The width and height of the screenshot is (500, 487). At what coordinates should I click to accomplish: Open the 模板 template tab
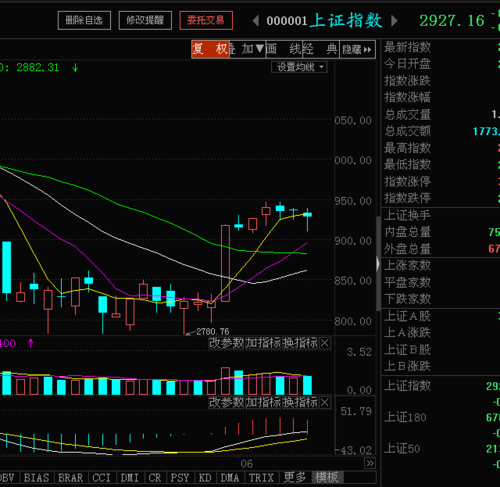pyautogui.click(x=327, y=478)
